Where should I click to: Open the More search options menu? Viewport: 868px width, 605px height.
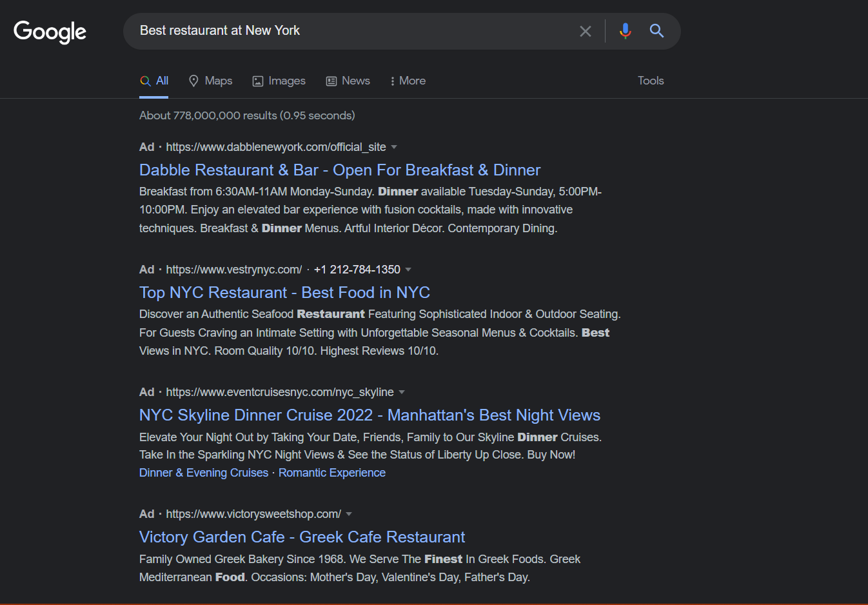coord(408,81)
